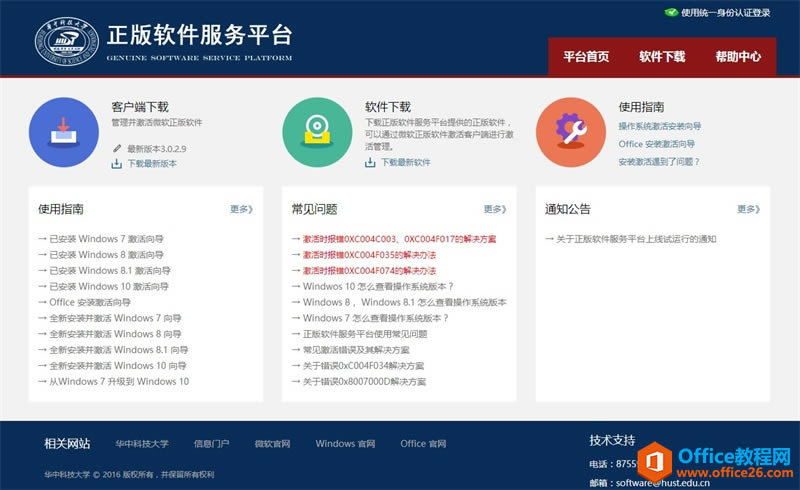Click the pencil icon beside 最新版本3.0.2.9
Image resolution: width=800 pixels, height=490 pixels.
coord(117,149)
